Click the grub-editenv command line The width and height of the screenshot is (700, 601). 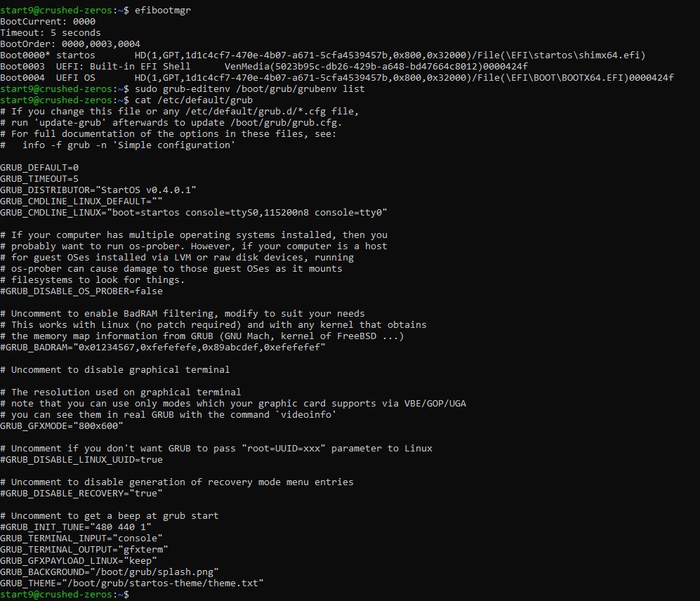click(x=249, y=89)
